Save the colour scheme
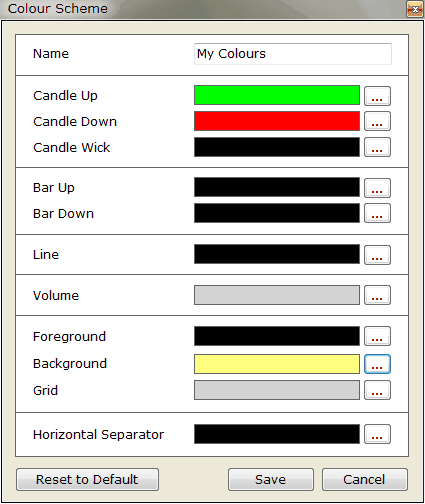The image size is (425, 504). [271, 479]
